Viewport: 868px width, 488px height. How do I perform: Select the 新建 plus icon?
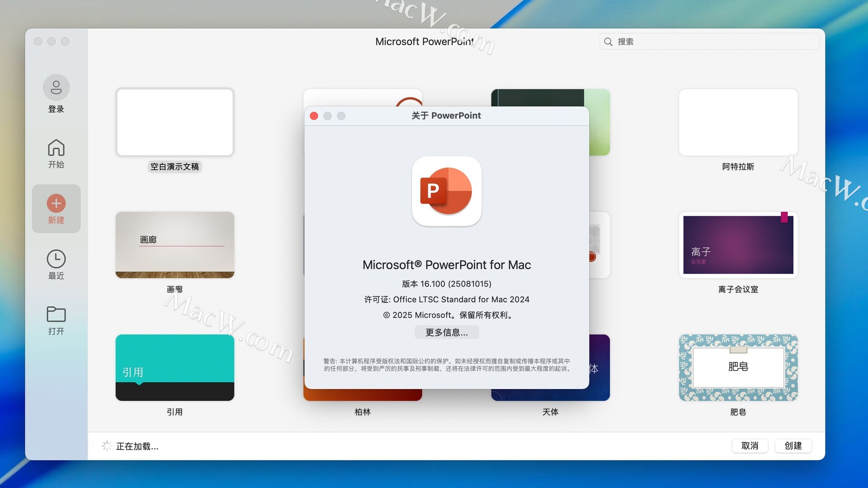tap(56, 203)
